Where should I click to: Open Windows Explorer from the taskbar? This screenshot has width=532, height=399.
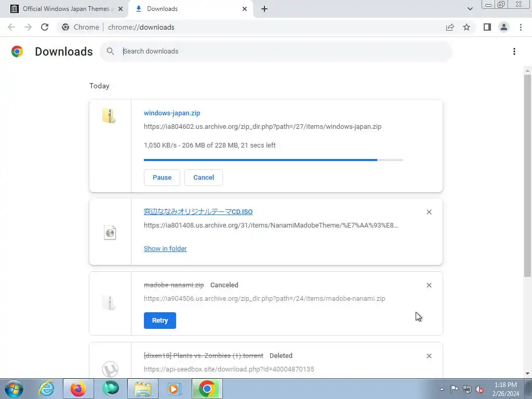coord(143,389)
